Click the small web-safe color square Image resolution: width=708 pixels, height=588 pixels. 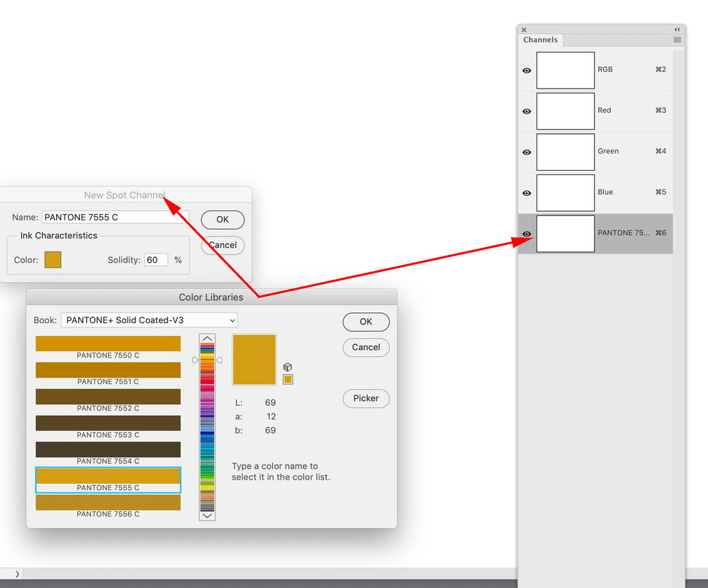tap(288, 380)
